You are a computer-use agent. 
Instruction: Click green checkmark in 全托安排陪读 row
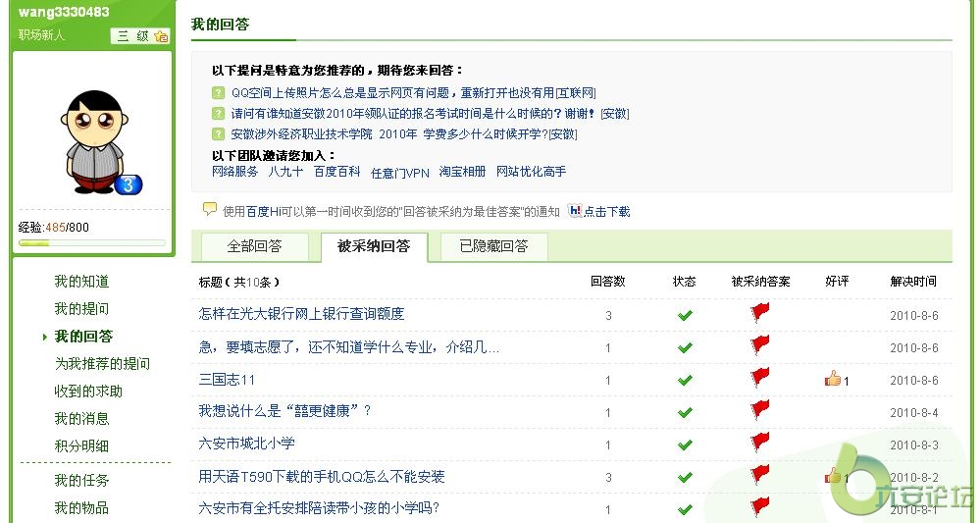pos(685,509)
